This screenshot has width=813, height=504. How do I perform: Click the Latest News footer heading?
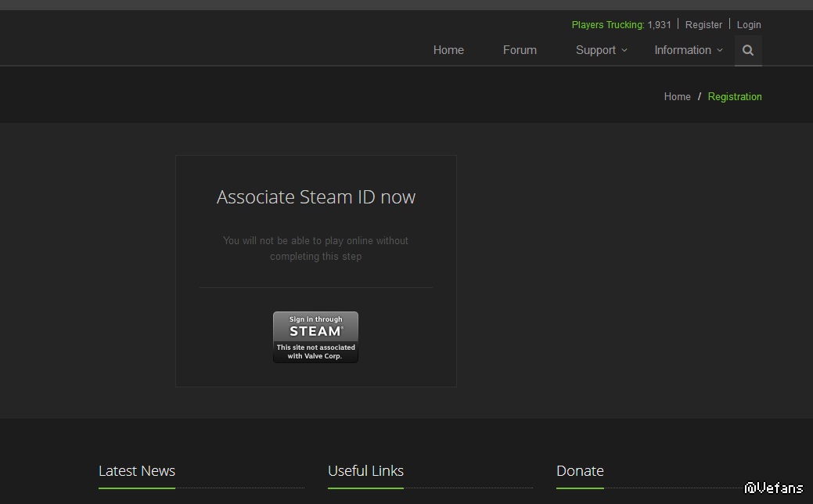pyautogui.click(x=137, y=471)
